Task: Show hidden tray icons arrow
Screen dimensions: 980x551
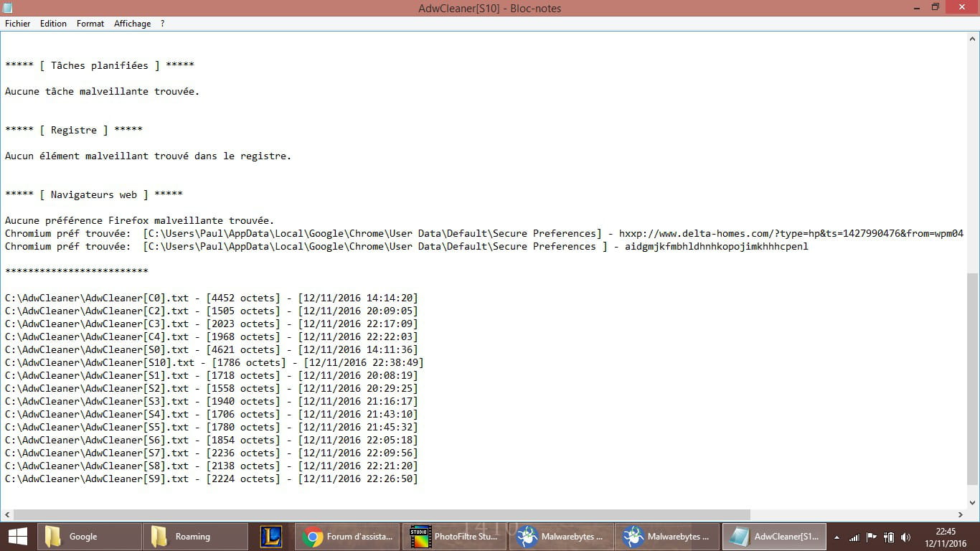Action: [837, 537]
